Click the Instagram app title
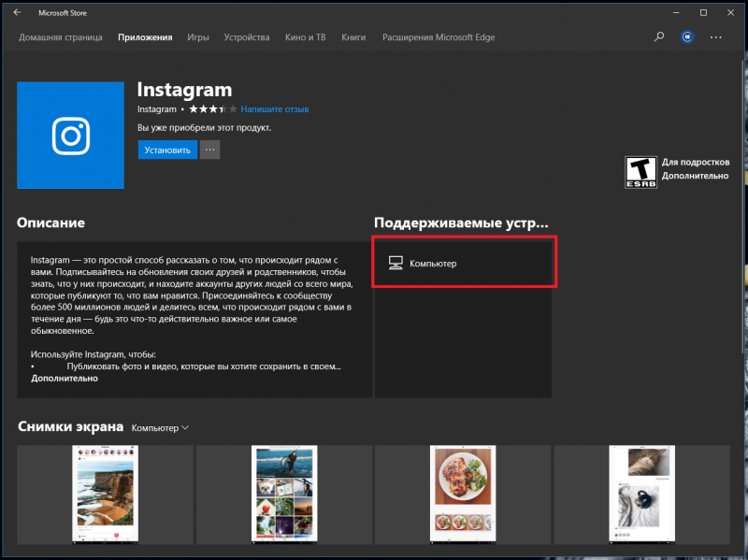The image size is (748, 560). coord(184,90)
